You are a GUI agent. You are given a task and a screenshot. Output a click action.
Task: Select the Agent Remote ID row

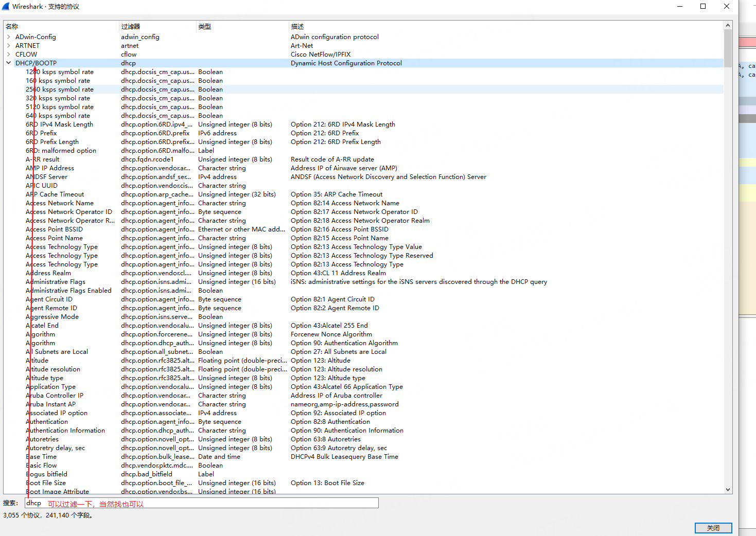363,308
